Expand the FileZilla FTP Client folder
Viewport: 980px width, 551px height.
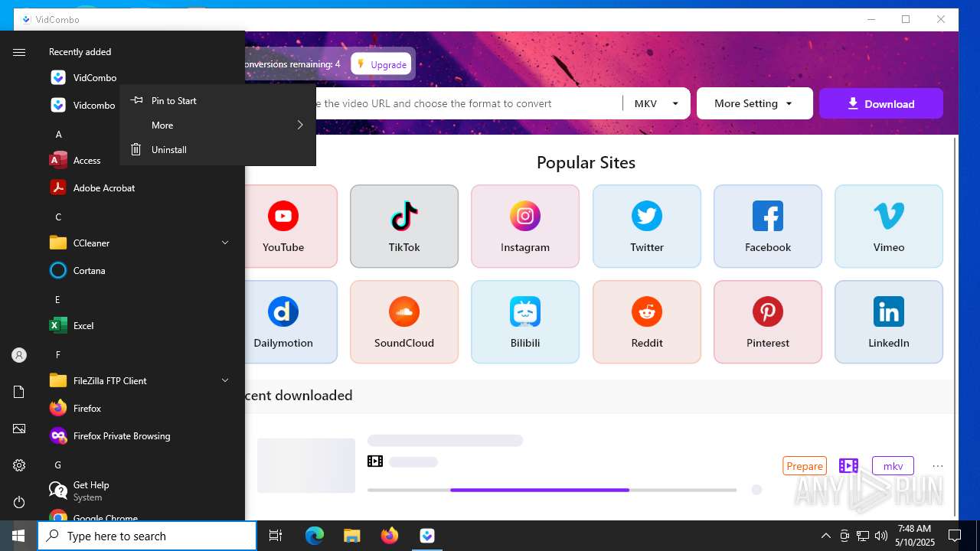point(225,381)
